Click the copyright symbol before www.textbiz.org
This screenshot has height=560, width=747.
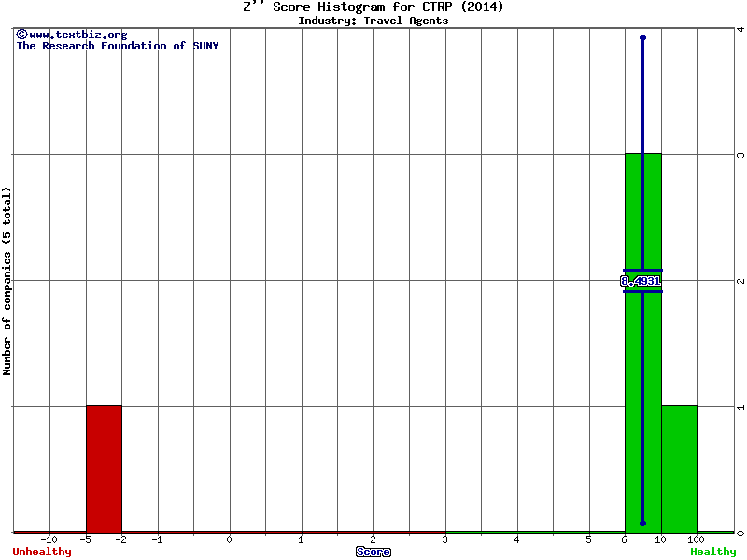[x=21, y=35]
